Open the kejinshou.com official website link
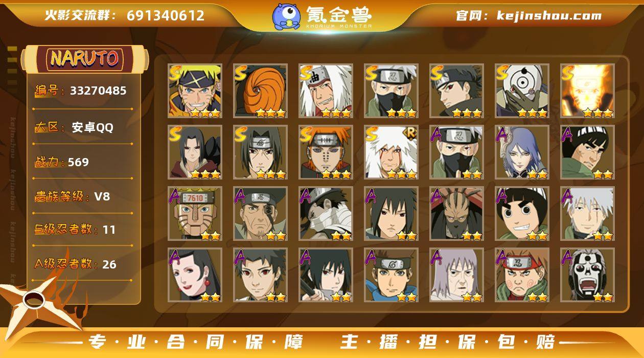The height and width of the screenshot is (358, 644). [549, 15]
